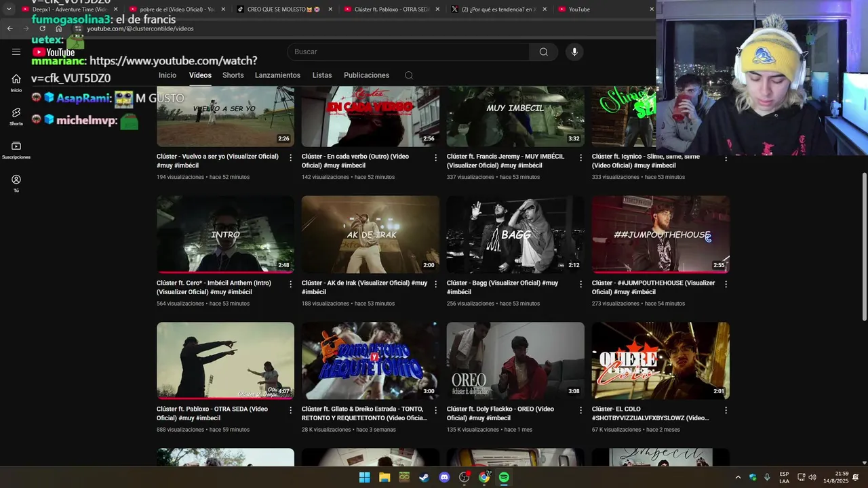Open Doly Flackko OREO video title

tap(500, 413)
